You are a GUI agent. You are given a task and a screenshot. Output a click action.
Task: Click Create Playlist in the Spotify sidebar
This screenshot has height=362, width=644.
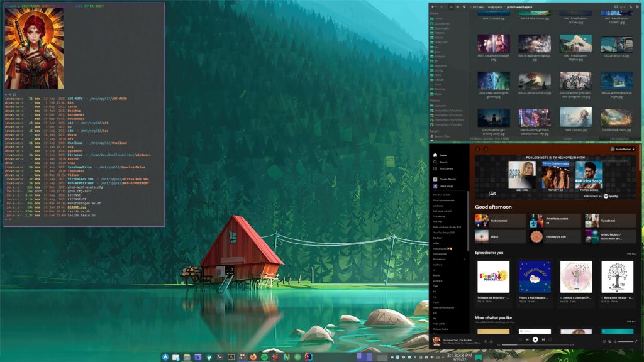point(447,180)
